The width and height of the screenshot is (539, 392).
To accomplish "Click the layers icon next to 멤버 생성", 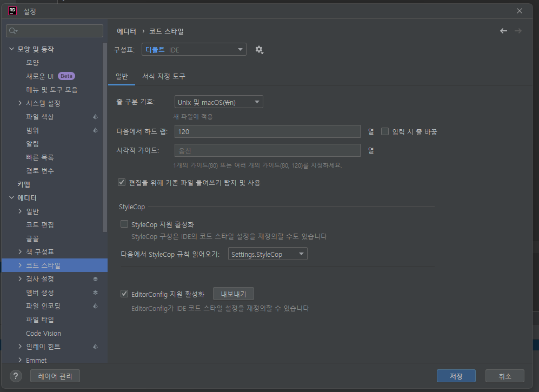I will coord(96,293).
